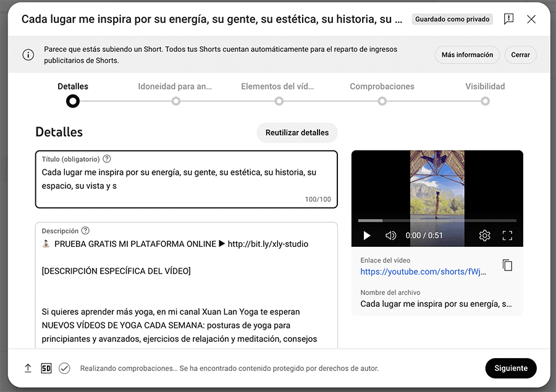The image size is (556, 392).
Task: Click the processing checkmark status icon
Action: coord(64,368)
